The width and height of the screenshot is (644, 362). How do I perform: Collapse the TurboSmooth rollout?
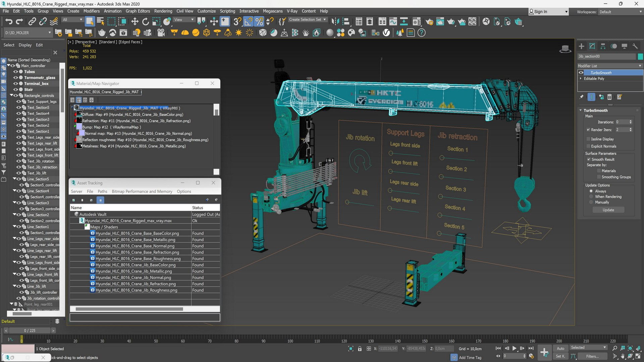(x=596, y=110)
